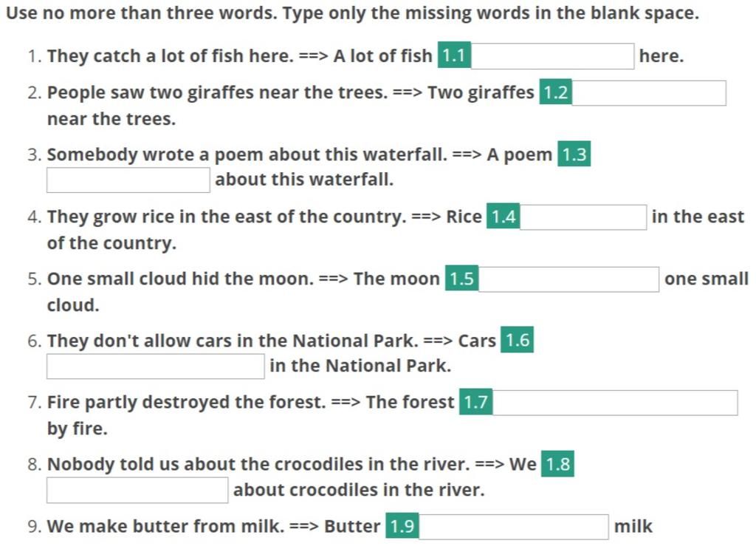Click the green 1.5 label badge
The height and width of the screenshot is (549, 756).
point(462,279)
